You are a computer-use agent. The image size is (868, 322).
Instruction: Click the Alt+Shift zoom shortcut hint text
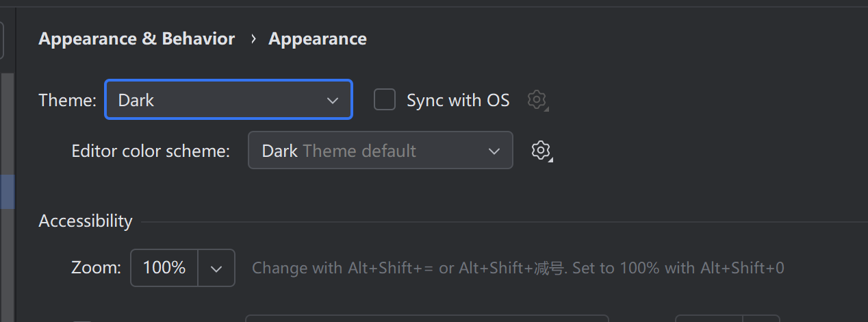click(x=518, y=268)
